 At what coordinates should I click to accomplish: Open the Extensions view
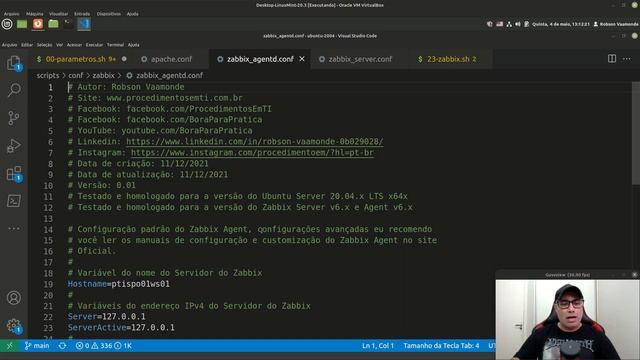(x=14, y=173)
